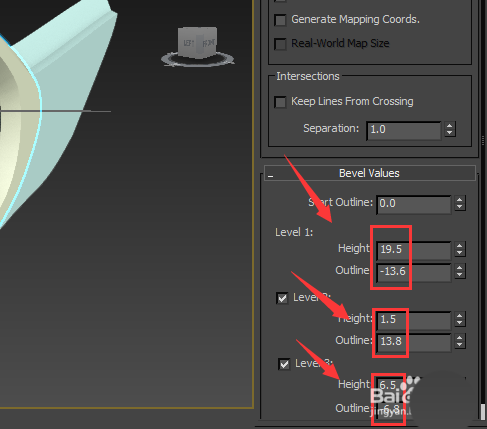Collapse the Bevel Values rollout
The height and width of the screenshot is (429, 487).
click(x=370, y=173)
